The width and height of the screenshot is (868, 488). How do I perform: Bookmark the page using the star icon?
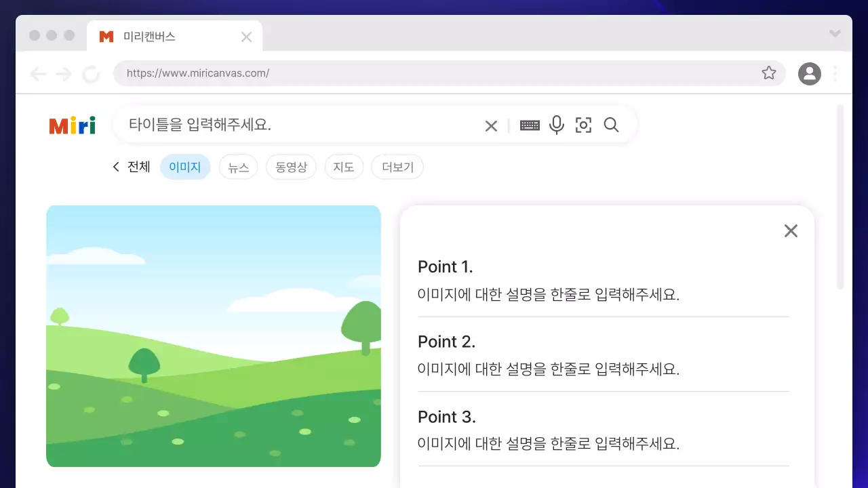pos(769,73)
